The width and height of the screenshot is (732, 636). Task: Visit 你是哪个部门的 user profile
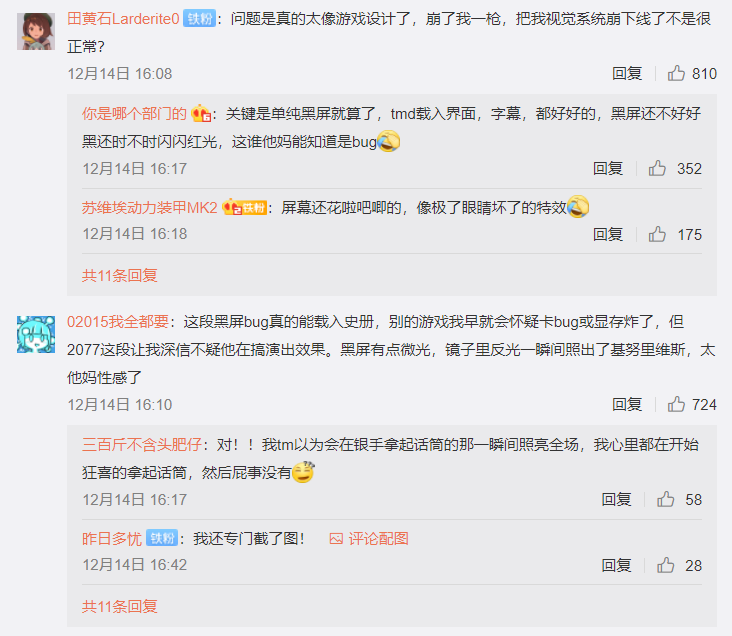coord(134,113)
